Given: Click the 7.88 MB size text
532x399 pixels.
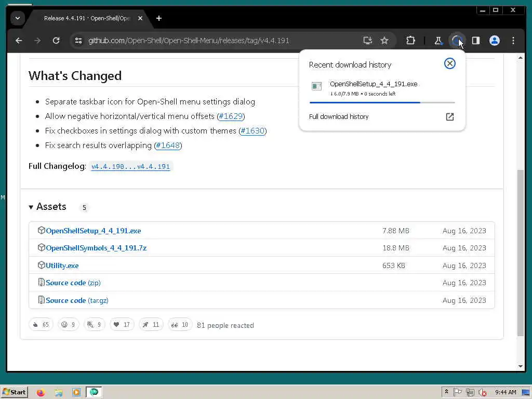Looking at the screenshot, I should coord(395,231).
